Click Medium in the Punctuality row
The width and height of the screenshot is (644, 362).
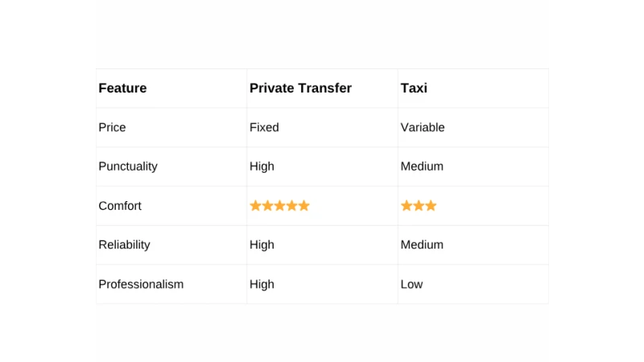click(x=422, y=167)
